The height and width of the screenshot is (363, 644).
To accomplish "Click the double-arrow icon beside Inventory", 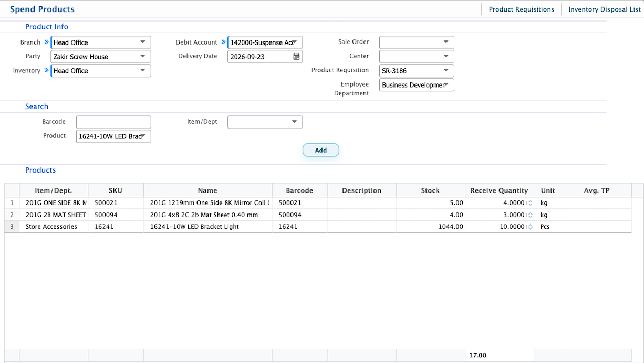I will (x=46, y=71).
